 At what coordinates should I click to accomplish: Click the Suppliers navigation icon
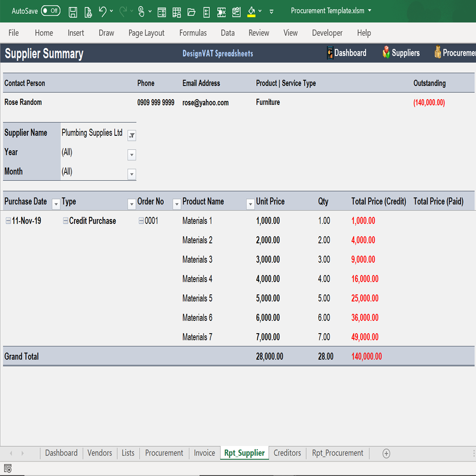coord(387,53)
